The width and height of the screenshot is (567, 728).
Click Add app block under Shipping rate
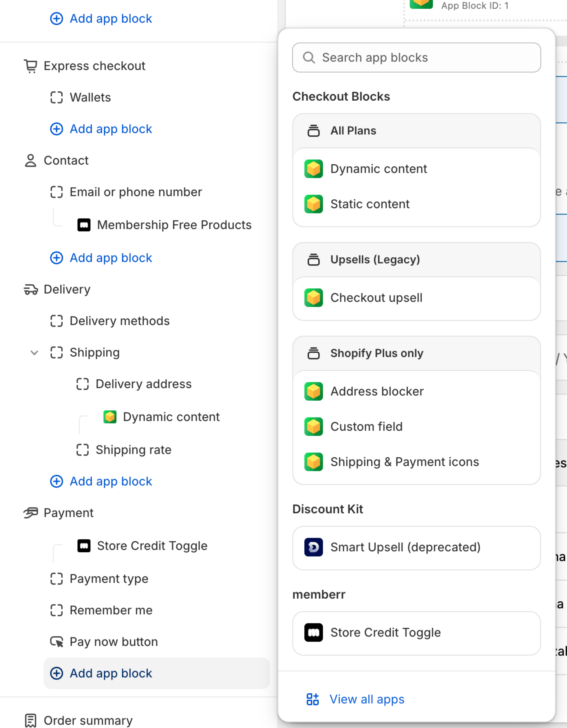point(101,481)
